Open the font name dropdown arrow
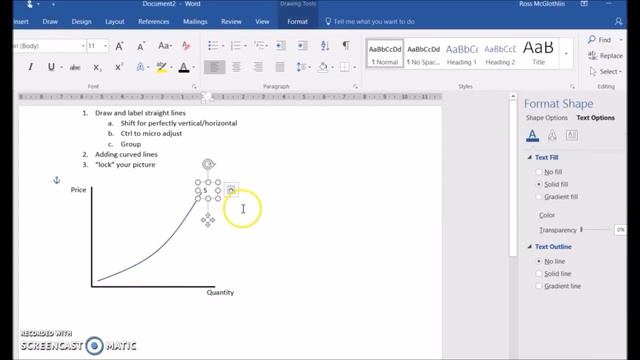 pos(83,46)
